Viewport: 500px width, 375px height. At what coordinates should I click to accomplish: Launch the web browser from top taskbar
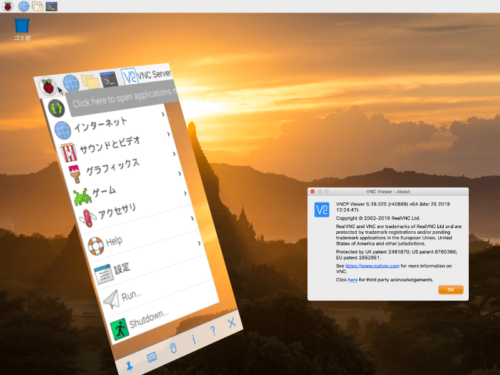point(24,6)
